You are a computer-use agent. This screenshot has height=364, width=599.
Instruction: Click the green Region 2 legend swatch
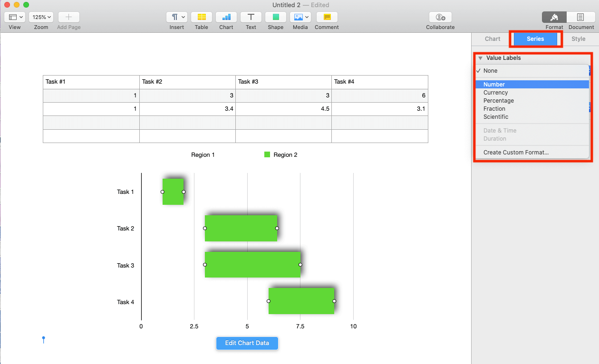267,154
